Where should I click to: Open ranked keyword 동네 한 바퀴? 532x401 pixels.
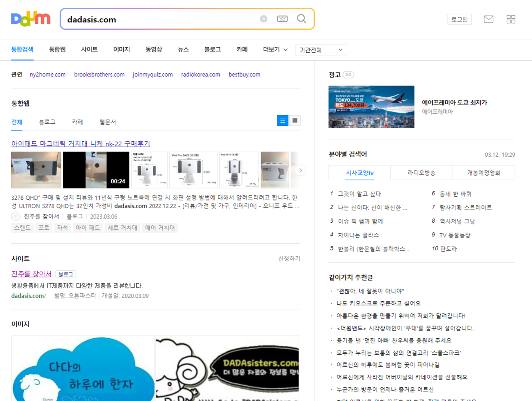pyautogui.click(x=455, y=194)
